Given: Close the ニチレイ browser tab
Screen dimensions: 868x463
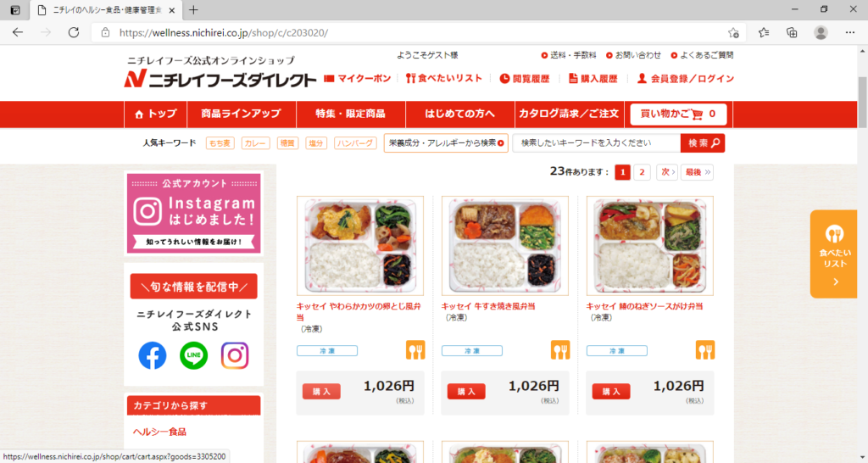Looking at the screenshot, I should pyautogui.click(x=171, y=10).
